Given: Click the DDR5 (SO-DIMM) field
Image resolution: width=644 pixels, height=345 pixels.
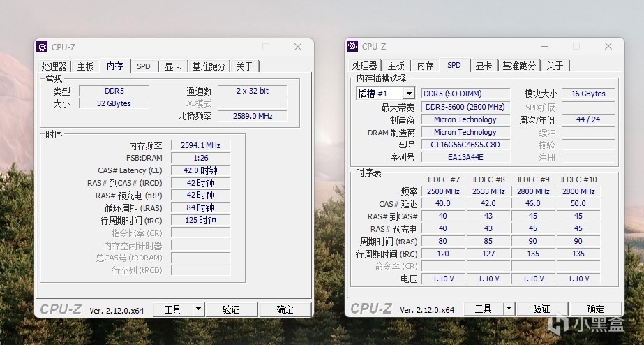Looking at the screenshot, I should [466, 94].
